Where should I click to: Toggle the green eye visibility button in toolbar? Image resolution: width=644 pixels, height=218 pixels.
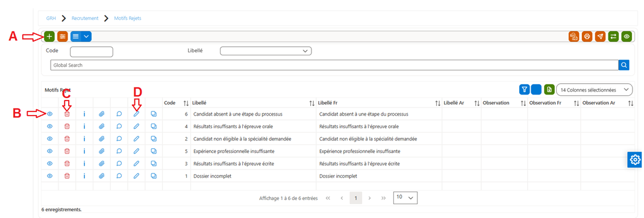(x=627, y=37)
